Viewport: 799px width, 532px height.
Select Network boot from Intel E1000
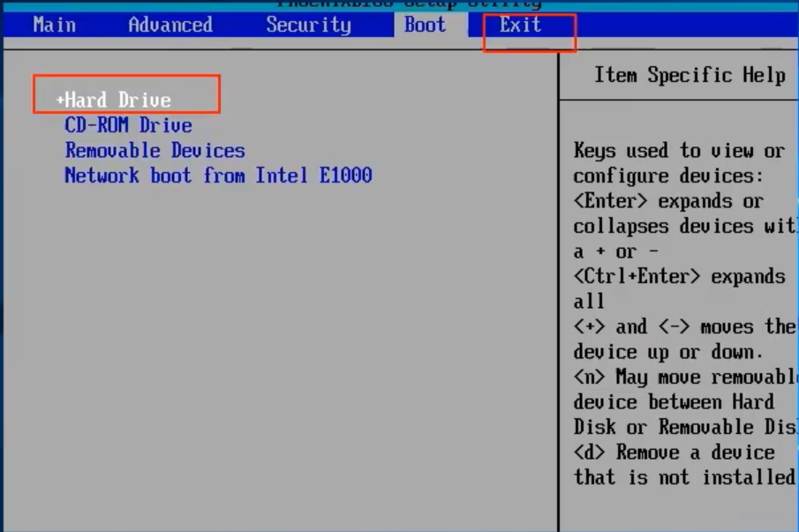pos(218,176)
